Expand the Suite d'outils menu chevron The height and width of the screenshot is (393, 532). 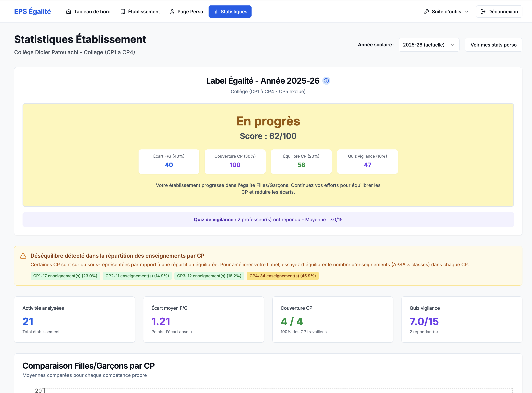(x=466, y=12)
